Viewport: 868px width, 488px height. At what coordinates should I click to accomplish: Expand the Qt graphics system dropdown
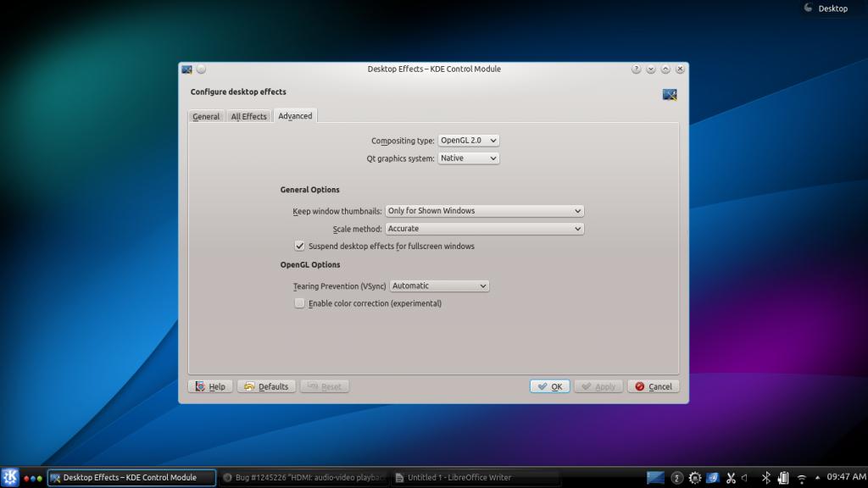(x=468, y=158)
